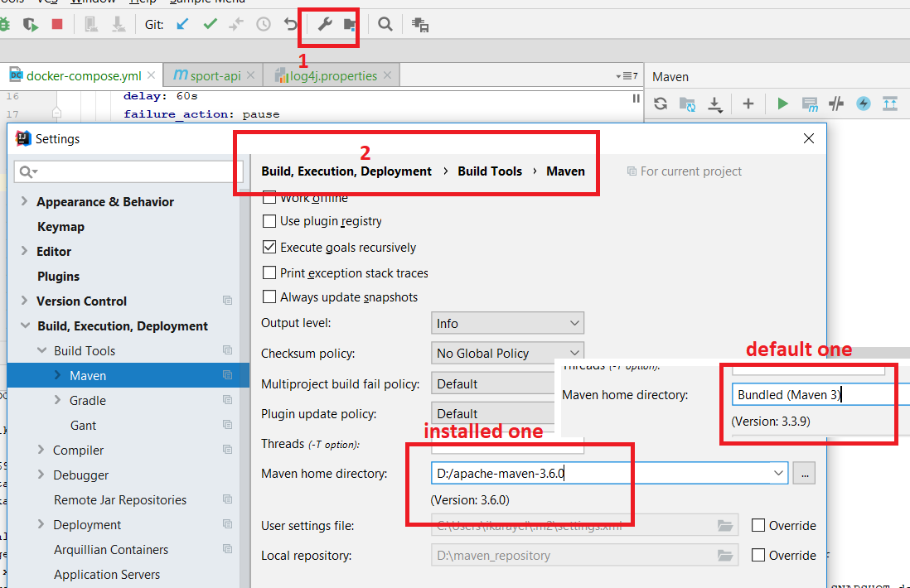The width and height of the screenshot is (910, 588).
Task: Open Application Servers settings
Action: [x=107, y=575]
